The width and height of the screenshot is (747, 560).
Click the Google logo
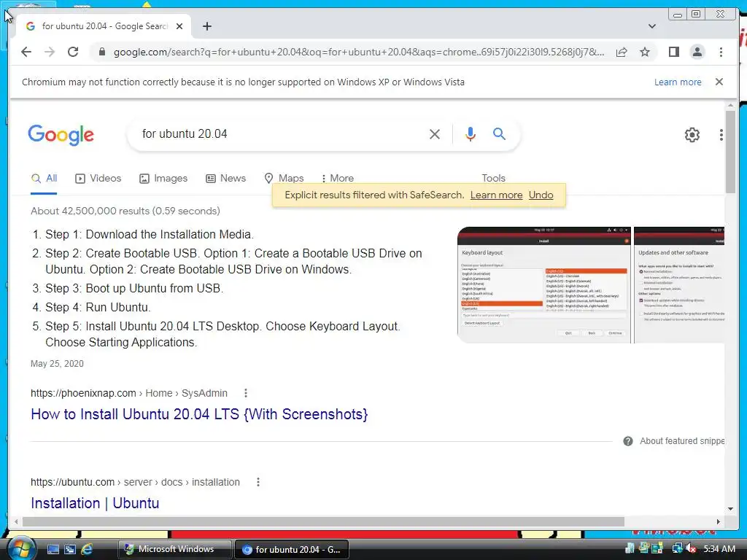[x=61, y=135]
